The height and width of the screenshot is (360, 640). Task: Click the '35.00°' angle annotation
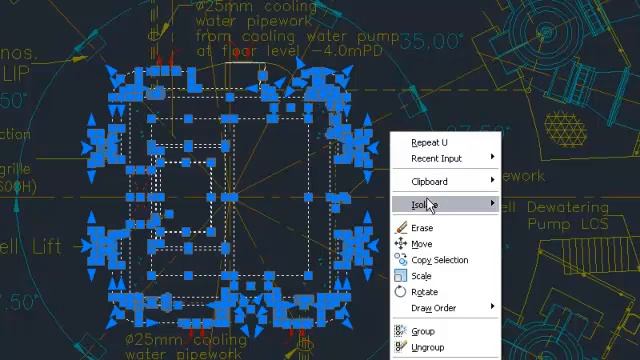432,42
